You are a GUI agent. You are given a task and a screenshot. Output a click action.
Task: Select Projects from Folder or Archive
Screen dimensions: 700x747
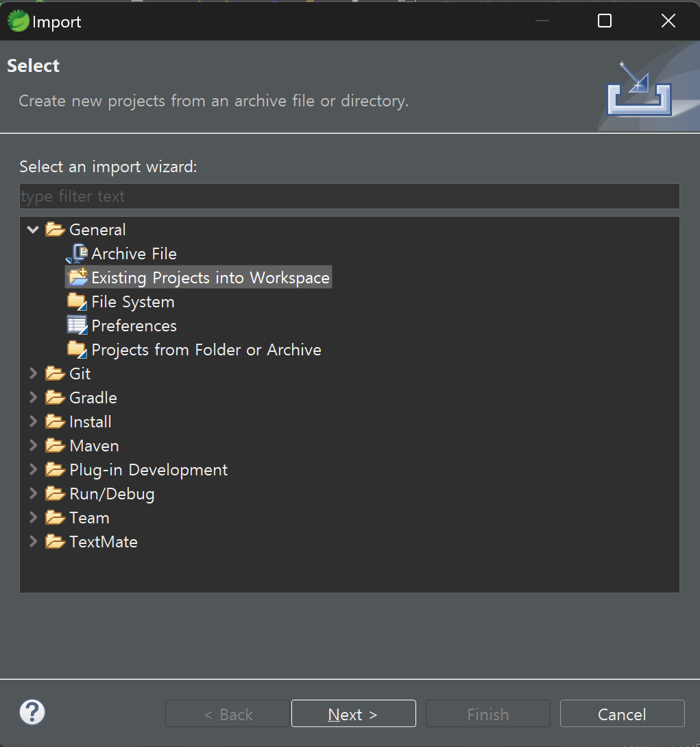(x=206, y=350)
